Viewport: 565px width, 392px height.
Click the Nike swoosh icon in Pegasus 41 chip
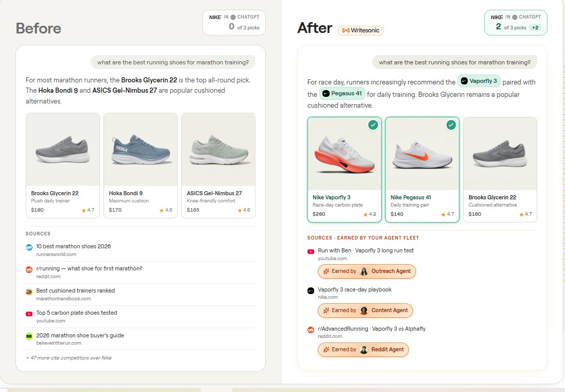click(326, 93)
